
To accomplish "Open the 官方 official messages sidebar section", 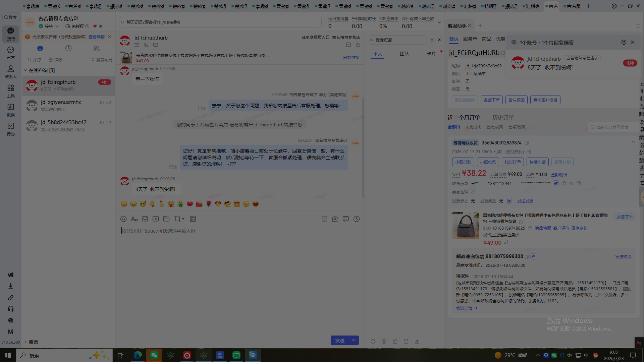I will tap(11, 53).
